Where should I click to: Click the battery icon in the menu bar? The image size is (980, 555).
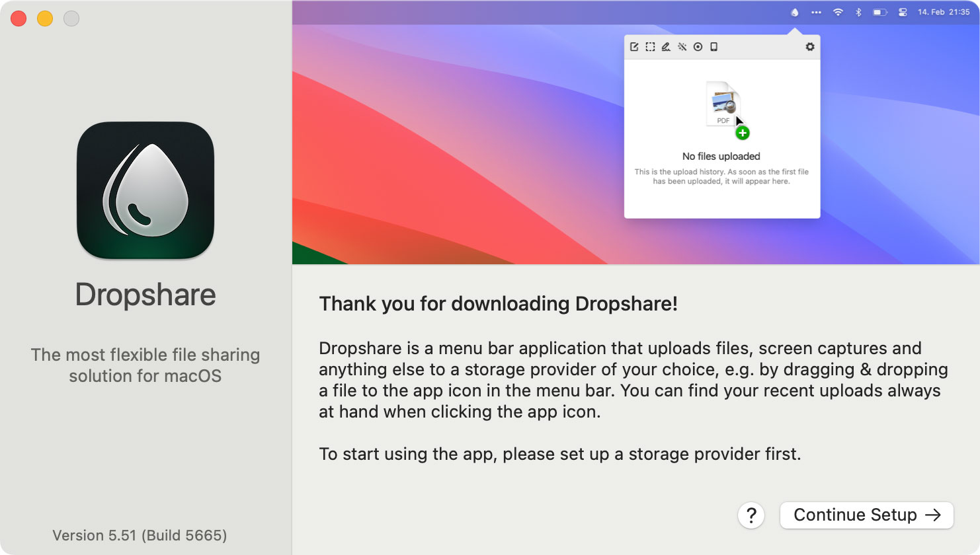pos(880,12)
